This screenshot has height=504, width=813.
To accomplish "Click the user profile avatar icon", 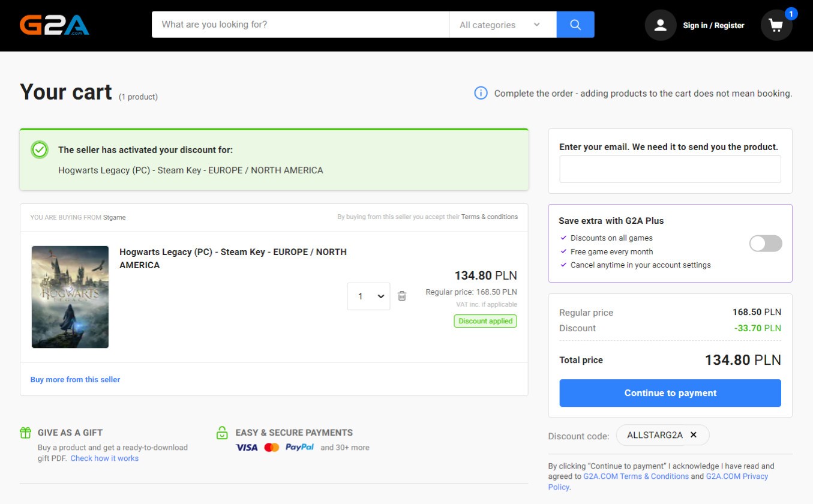I will (x=661, y=25).
